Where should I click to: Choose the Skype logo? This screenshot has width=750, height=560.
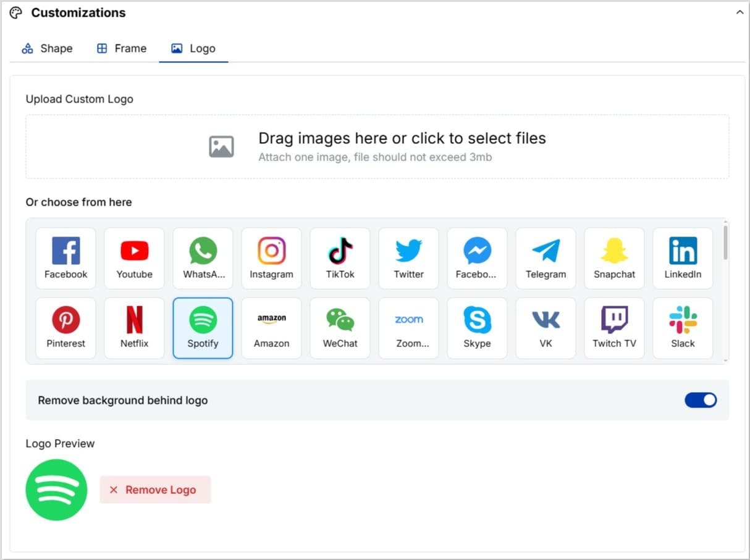point(478,328)
